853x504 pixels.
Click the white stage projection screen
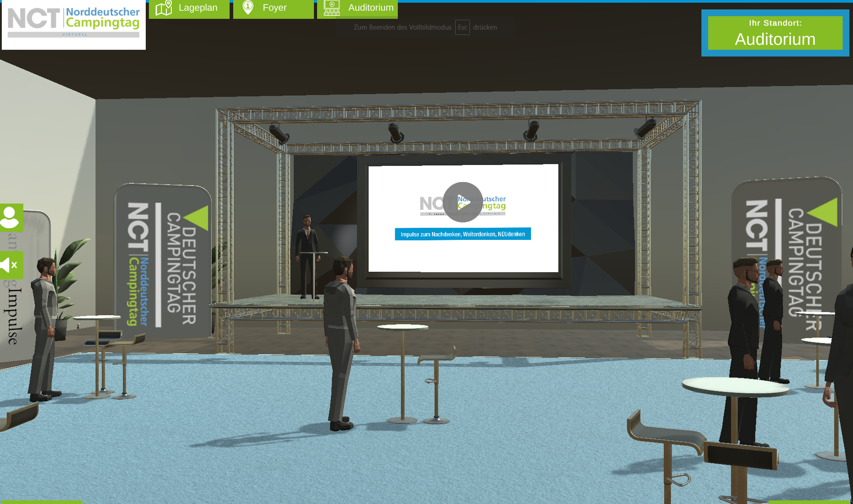[463, 218]
